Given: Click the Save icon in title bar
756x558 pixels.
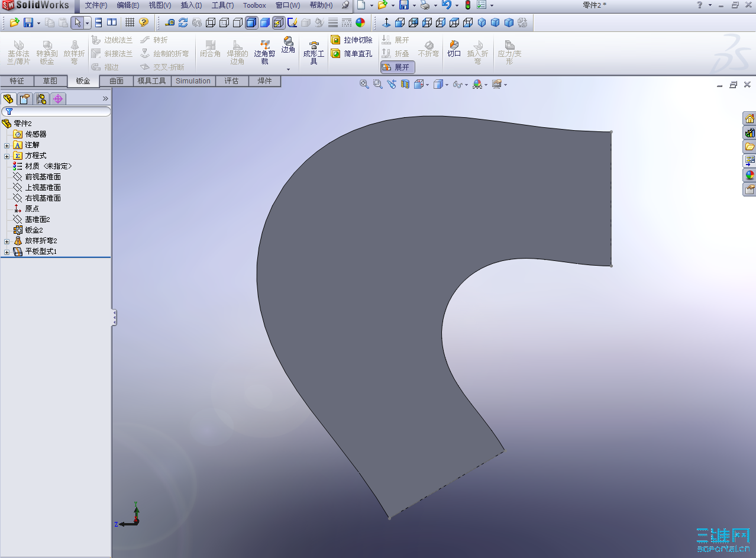Looking at the screenshot, I should point(404,5).
